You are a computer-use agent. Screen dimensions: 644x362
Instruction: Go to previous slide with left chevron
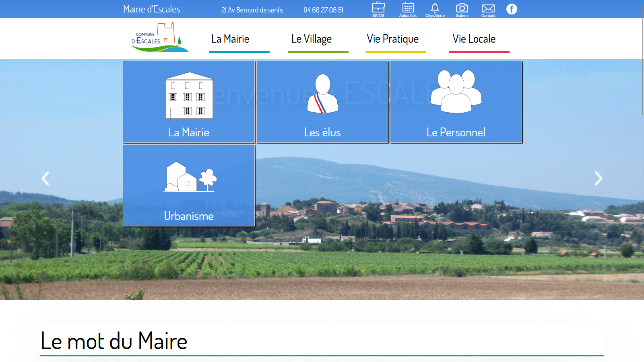pos(45,179)
